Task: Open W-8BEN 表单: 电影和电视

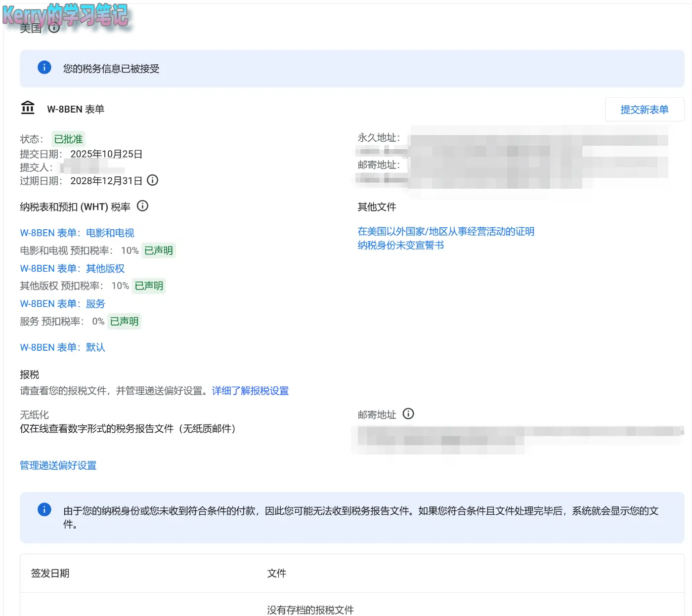Action: point(78,232)
